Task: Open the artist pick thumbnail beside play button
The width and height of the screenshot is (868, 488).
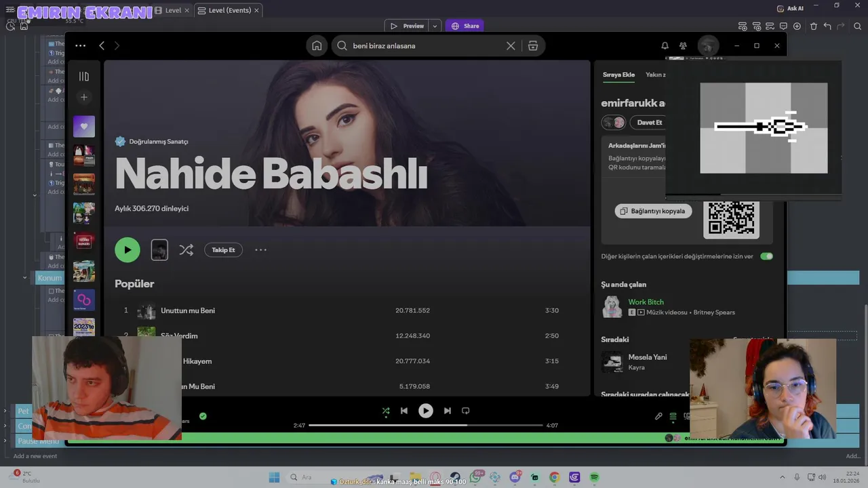Action: point(159,249)
